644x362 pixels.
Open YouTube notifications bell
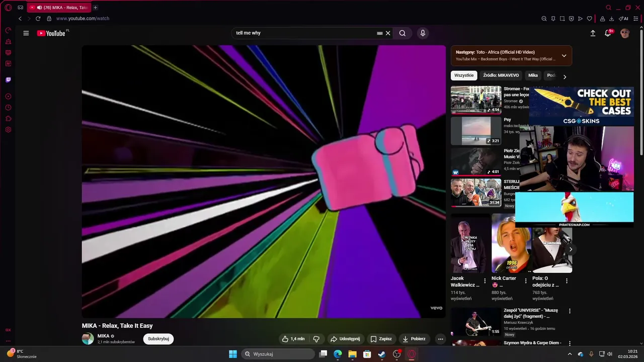click(x=608, y=33)
